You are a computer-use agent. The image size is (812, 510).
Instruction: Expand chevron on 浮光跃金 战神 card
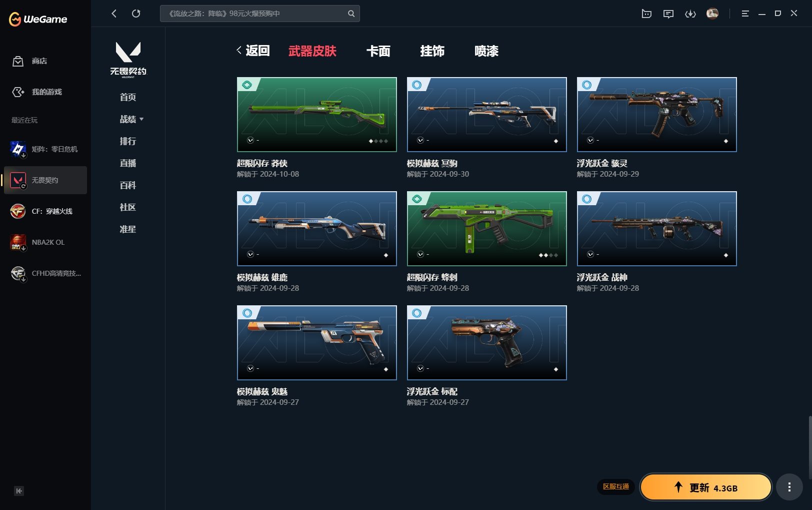point(590,254)
